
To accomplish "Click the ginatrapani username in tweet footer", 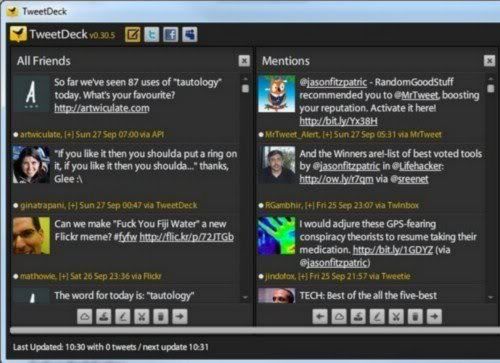I will tap(43, 205).
